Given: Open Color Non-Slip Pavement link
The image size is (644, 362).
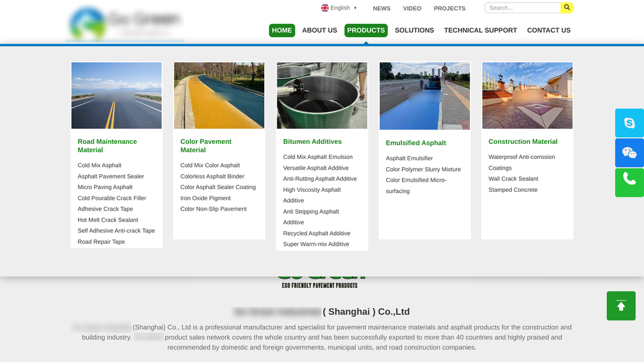Looking at the screenshot, I should (214, 209).
